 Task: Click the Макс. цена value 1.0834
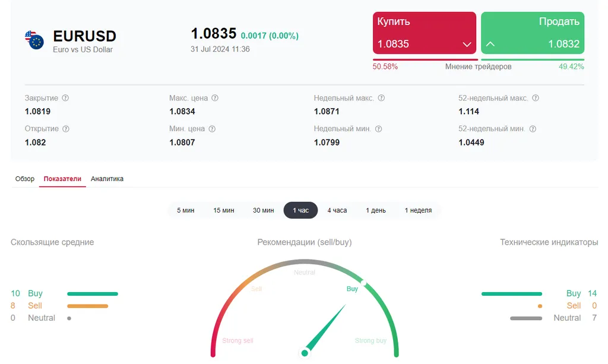pyautogui.click(x=182, y=112)
